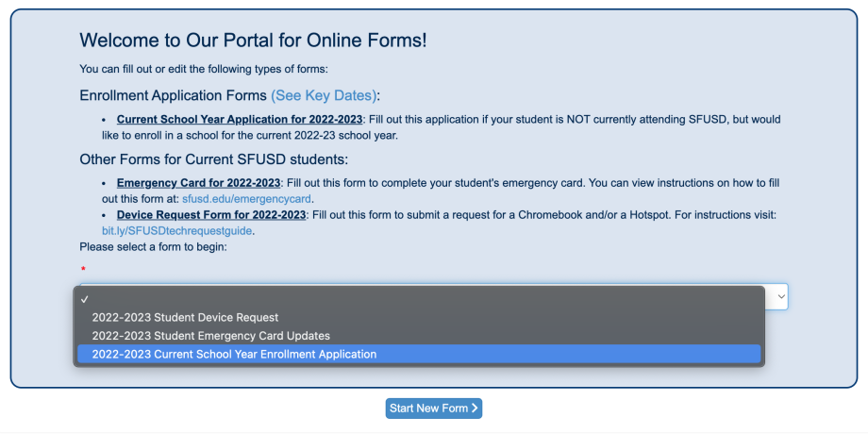The width and height of the screenshot is (868, 434).
Task: Pick Current School Year Enrollment Application option
Action: [x=234, y=355]
